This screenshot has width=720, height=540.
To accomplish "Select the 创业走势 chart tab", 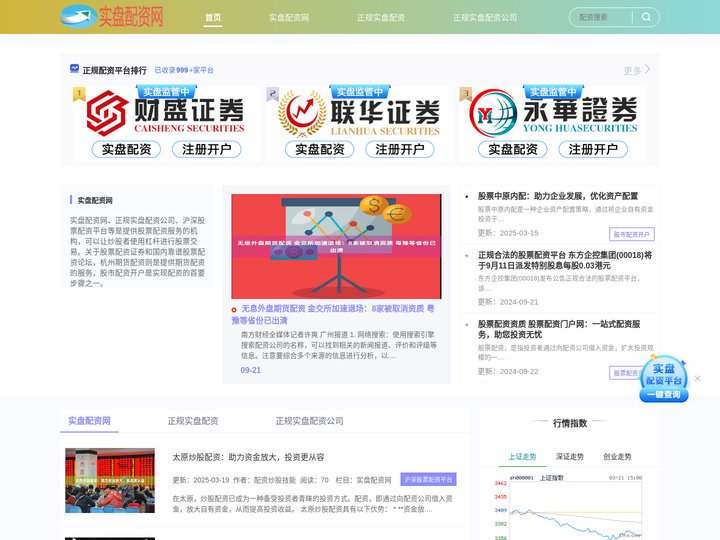I will tap(617, 456).
